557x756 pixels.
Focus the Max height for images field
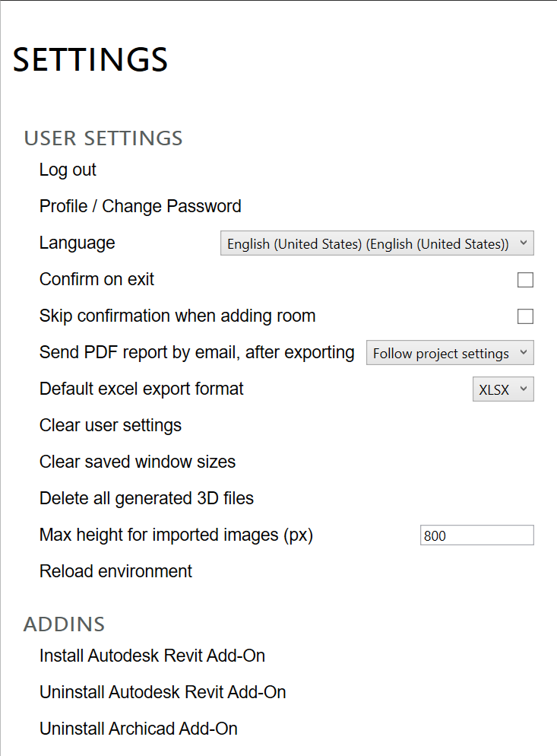point(476,535)
